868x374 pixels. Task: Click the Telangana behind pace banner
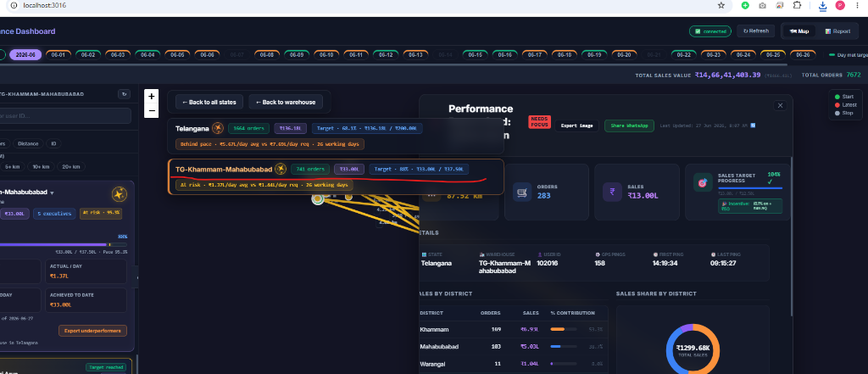tap(270, 144)
